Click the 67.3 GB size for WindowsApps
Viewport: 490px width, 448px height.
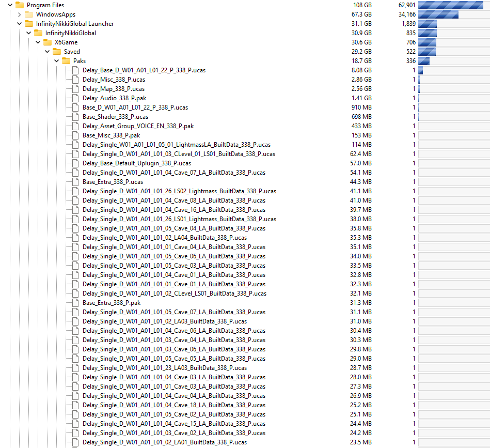[361, 14]
